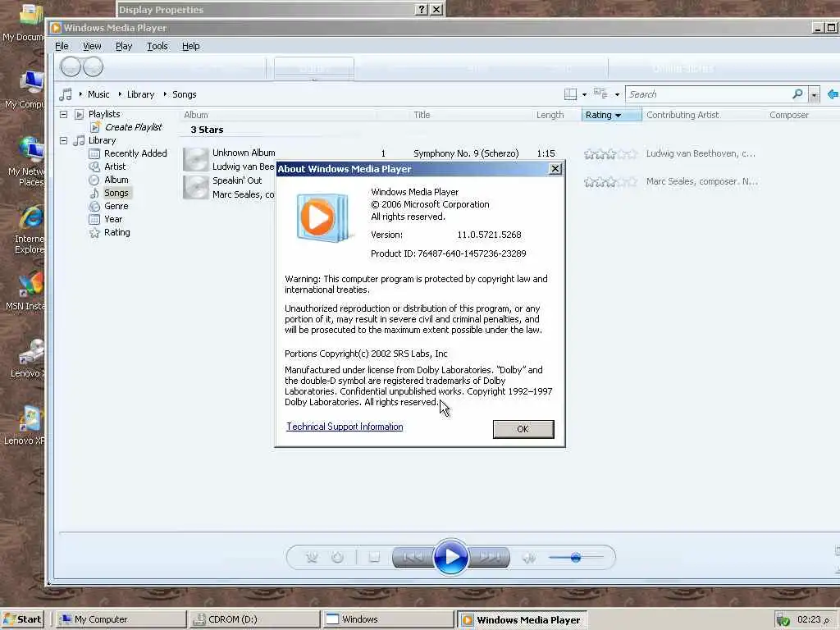The image size is (840, 630).
Task: Sort by Contributing Artist column header
Action: [x=683, y=115]
